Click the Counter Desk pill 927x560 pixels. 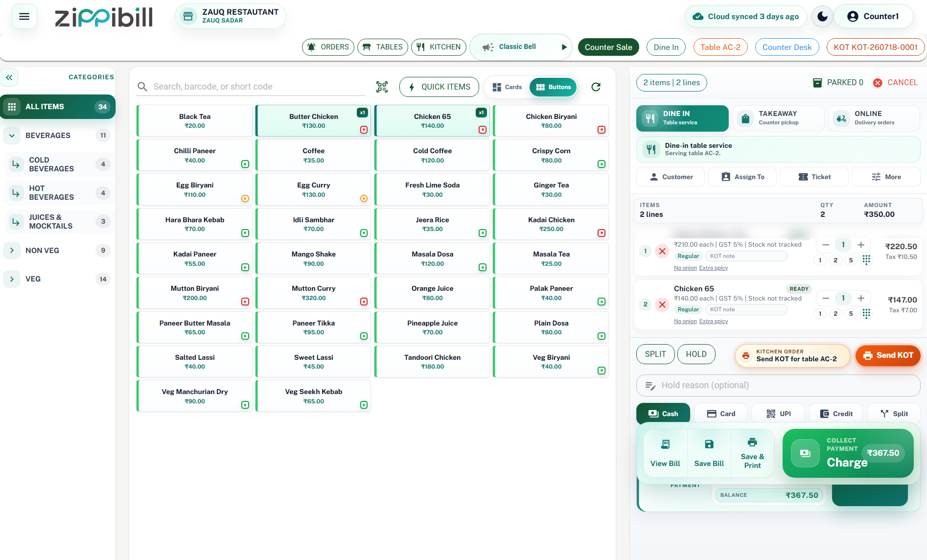click(787, 47)
